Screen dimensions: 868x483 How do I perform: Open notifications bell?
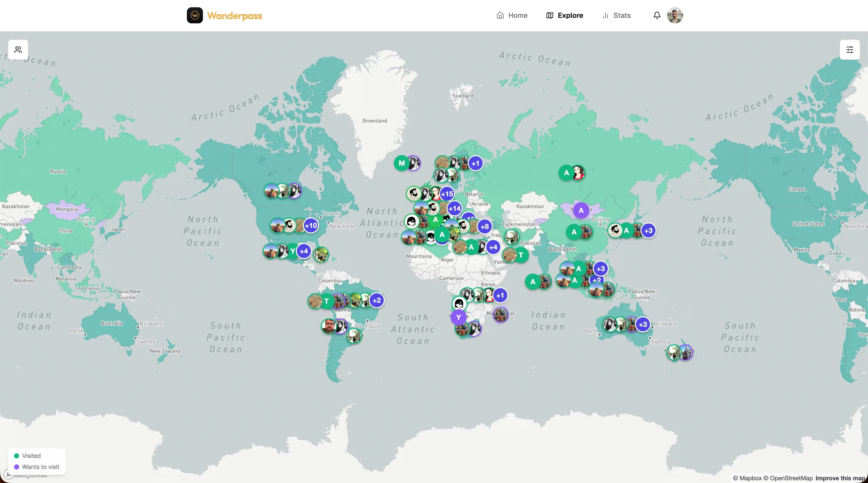pyautogui.click(x=657, y=16)
